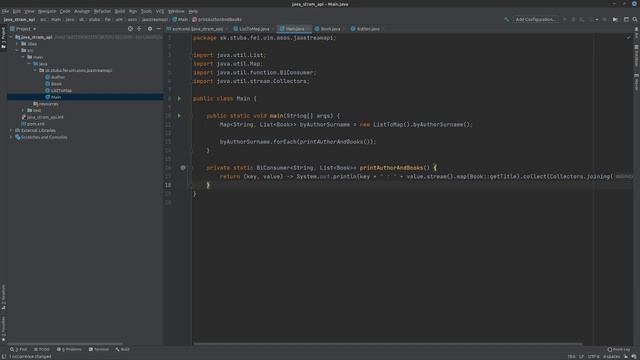Run main method via gutter arrow
This screenshot has height=360, width=640.
coord(179,116)
